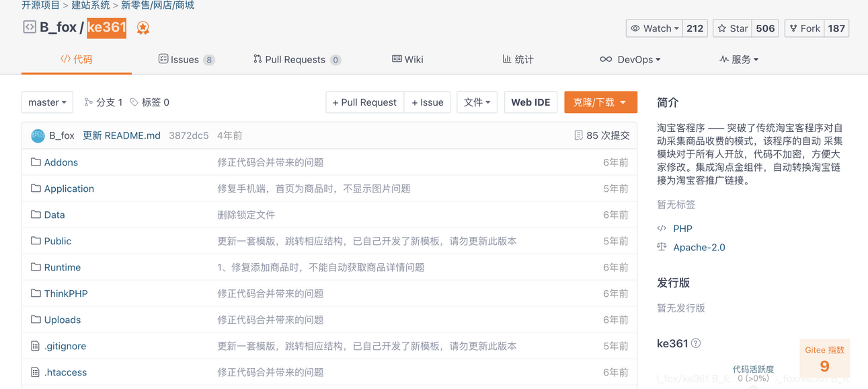The height and width of the screenshot is (389, 868).
Task: Expand the master branch selector
Action: [x=47, y=102]
